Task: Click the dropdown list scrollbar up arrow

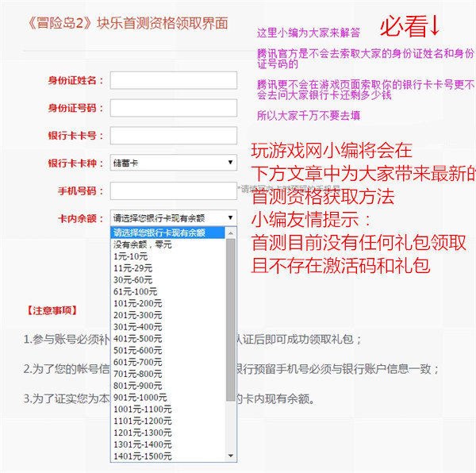Action: 231,233
